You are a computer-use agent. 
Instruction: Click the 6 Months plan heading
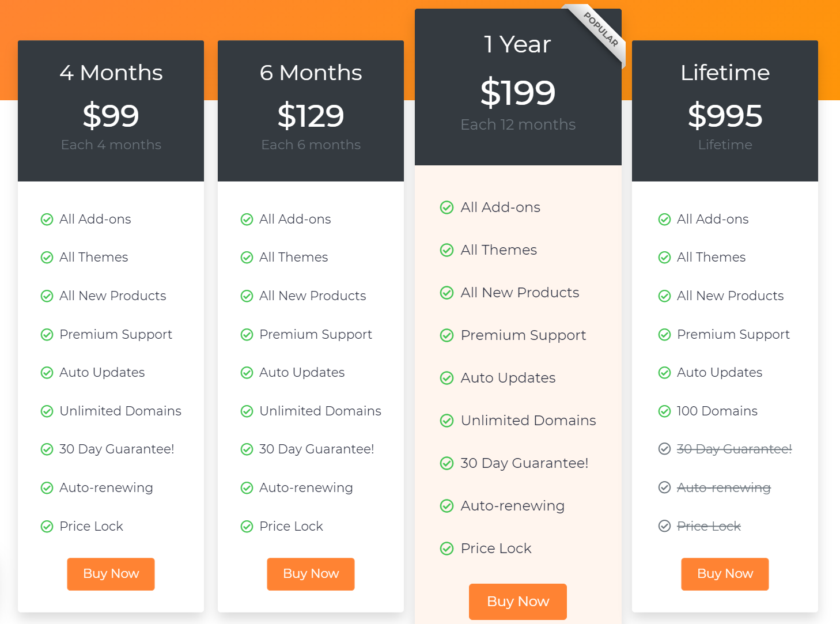click(x=311, y=73)
